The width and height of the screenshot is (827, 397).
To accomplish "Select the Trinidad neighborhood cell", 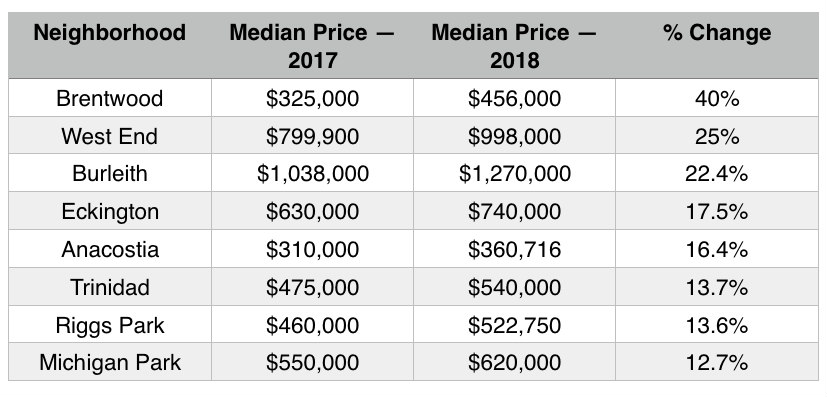I will pyautogui.click(x=110, y=287).
